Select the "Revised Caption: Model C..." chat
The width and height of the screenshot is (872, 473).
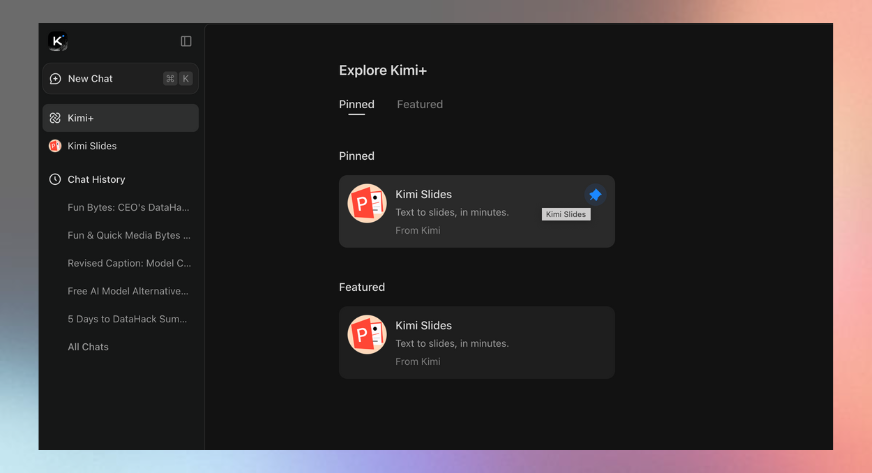(x=128, y=264)
